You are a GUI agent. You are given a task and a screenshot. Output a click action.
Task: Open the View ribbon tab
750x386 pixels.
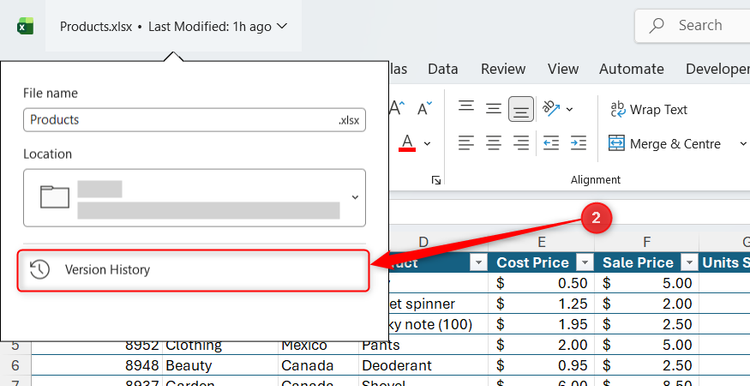(563, 69)
